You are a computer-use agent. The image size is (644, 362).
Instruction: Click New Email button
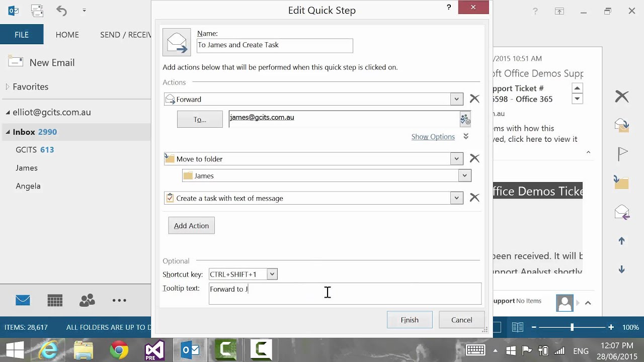(41, 62)
